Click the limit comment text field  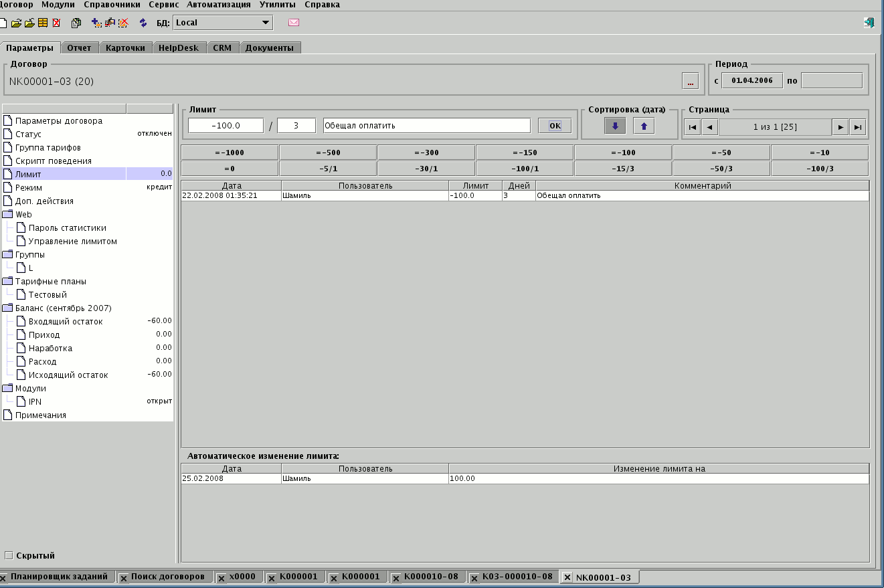[426, 126]
